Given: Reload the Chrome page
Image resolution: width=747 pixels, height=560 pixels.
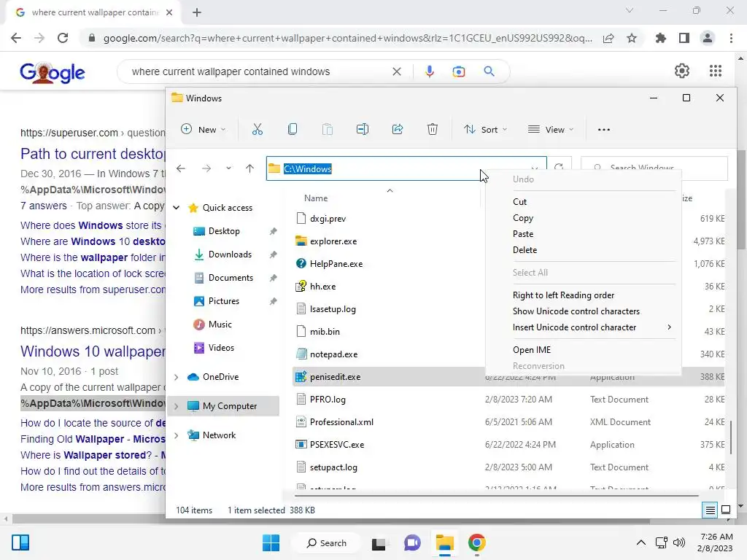Looking at the screenshot, I should pyautogui.click(x=63, y=38).
